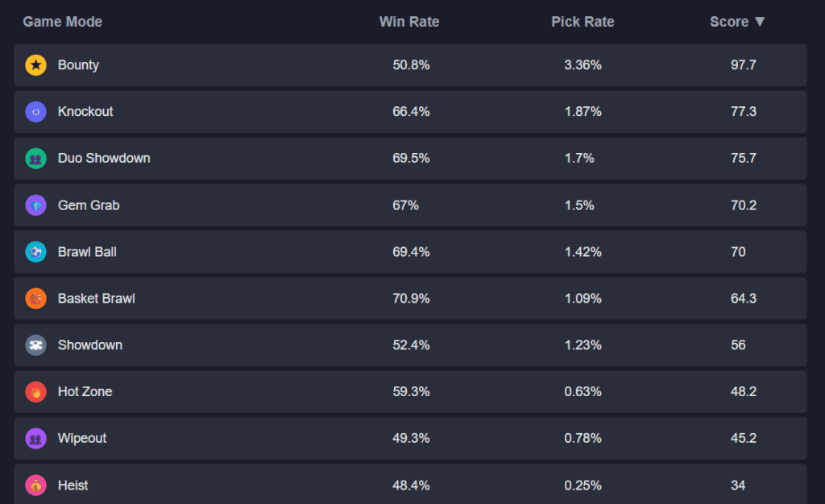Image resolution: width=825 pixels, height=504 pixels.
Task: Click the Heist money bag icon
Action: tap(35, 485)
